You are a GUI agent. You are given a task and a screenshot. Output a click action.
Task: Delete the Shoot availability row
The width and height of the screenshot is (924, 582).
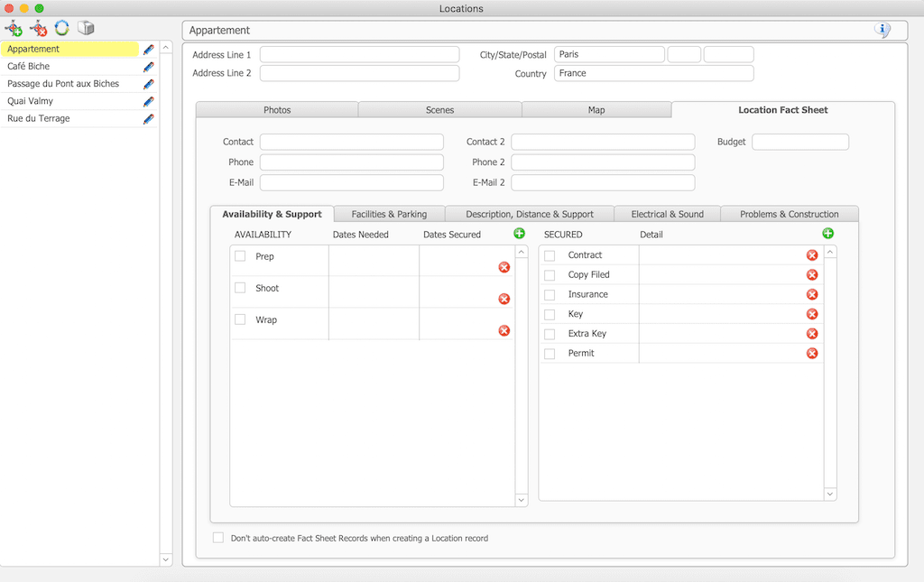click(x=504, y=299)
